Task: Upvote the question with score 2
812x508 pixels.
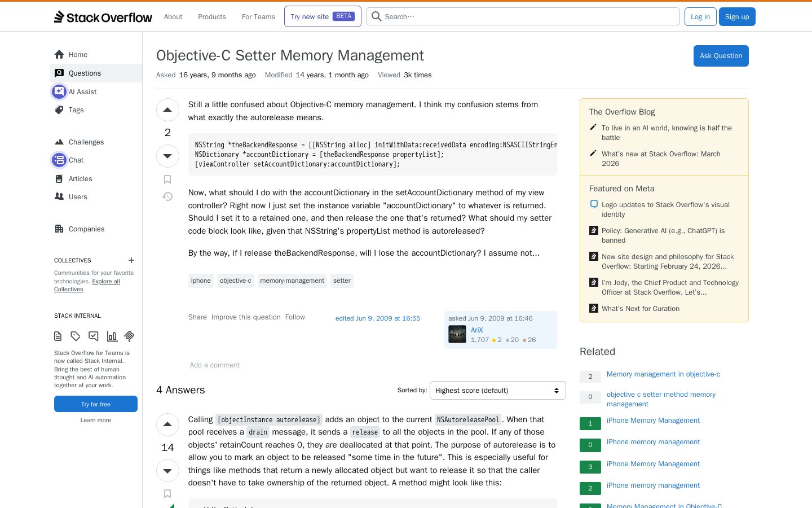Action: (x=167, y=110)
